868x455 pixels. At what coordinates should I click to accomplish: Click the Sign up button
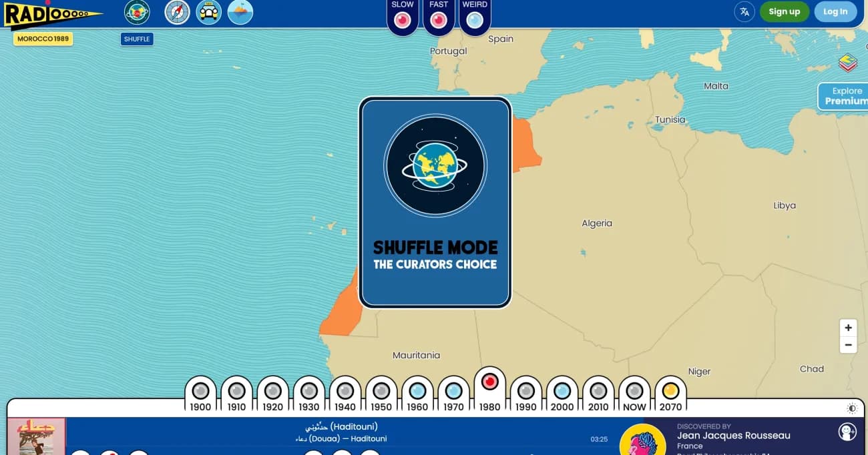[784, 11]
